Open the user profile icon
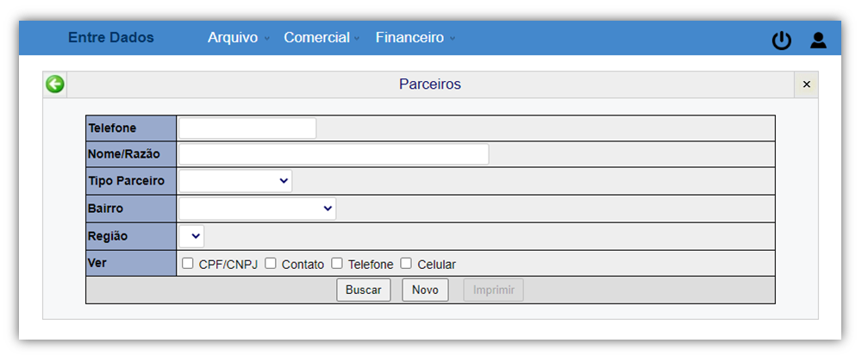This screenshot has width=868, height=362. [818, 41]
